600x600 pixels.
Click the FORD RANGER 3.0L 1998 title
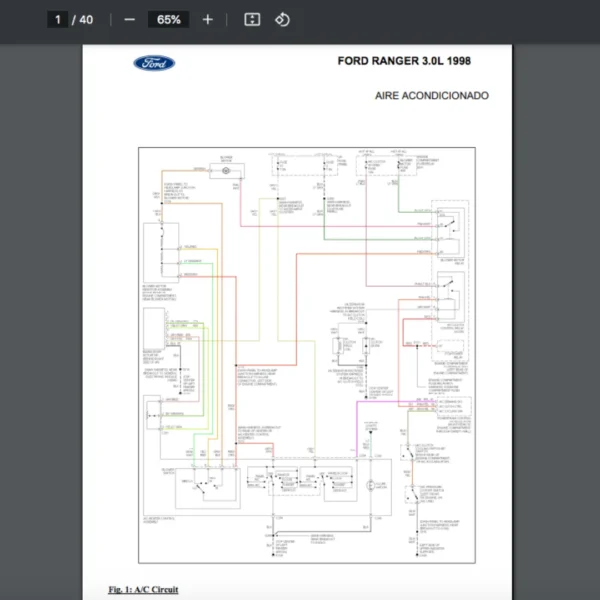click(404, 62)
